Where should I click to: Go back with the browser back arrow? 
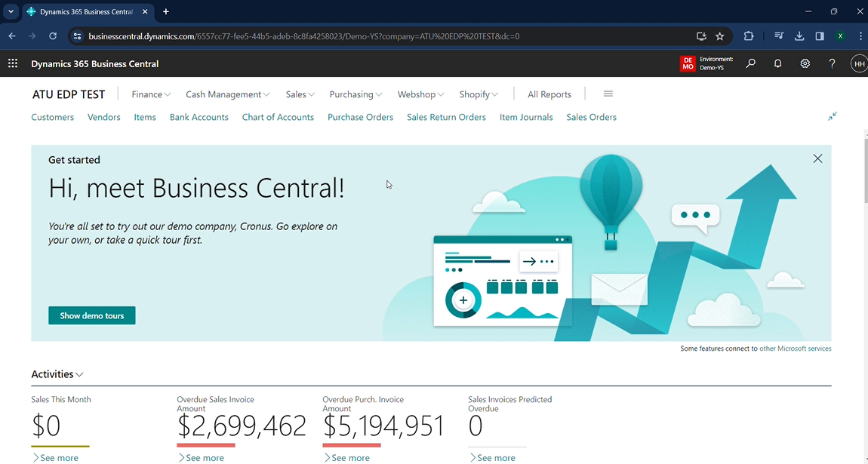(12, 36)
